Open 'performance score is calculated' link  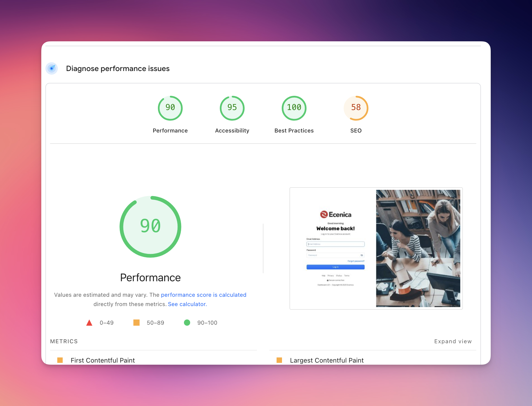204,295
